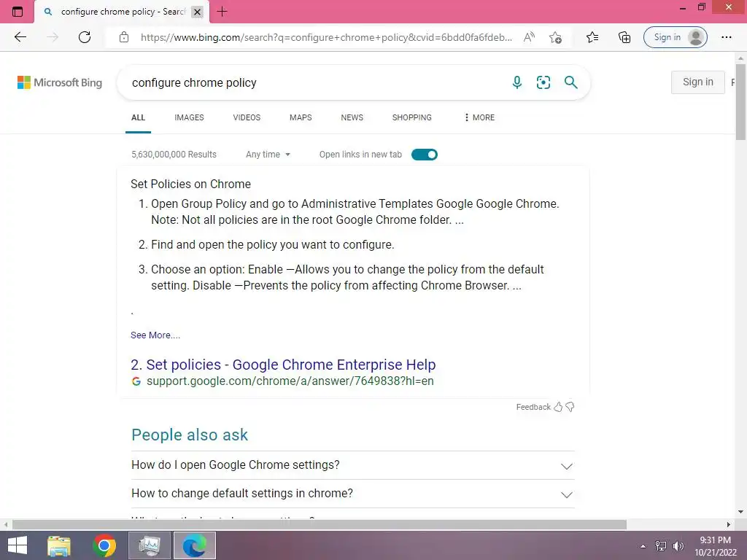Click the scroll right arrow
This screenshot has width=747, height=560.
tap(729, 524)
